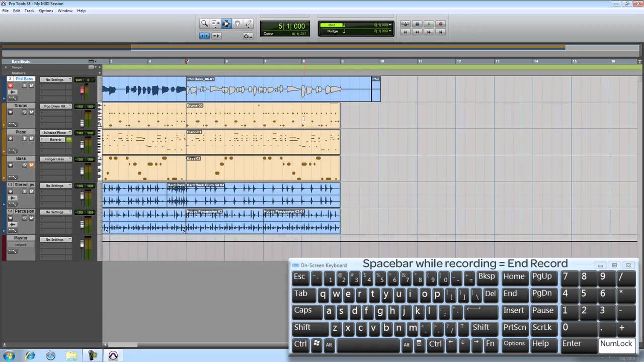Mute the Percusion track
Image resolution: width=644 pixels, height=362 pixels.
(x=31, y=218)
